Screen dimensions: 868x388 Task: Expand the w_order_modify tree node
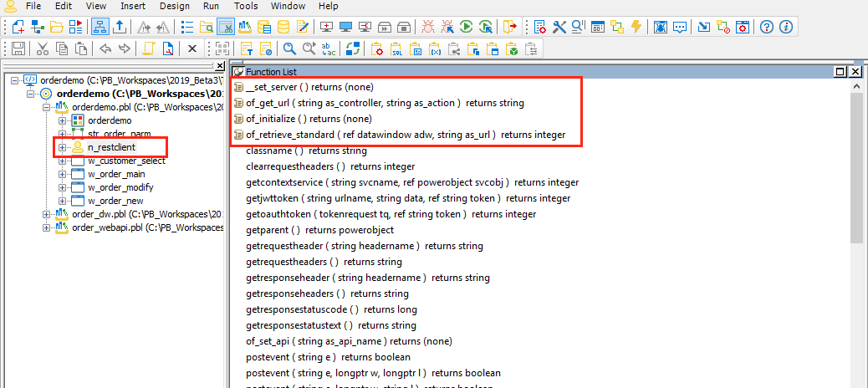[62, 187]
